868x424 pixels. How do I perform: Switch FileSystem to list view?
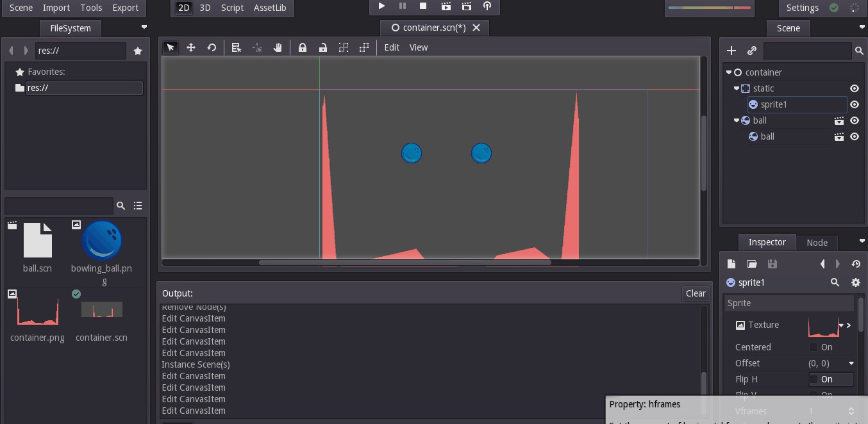pos(138,206)
